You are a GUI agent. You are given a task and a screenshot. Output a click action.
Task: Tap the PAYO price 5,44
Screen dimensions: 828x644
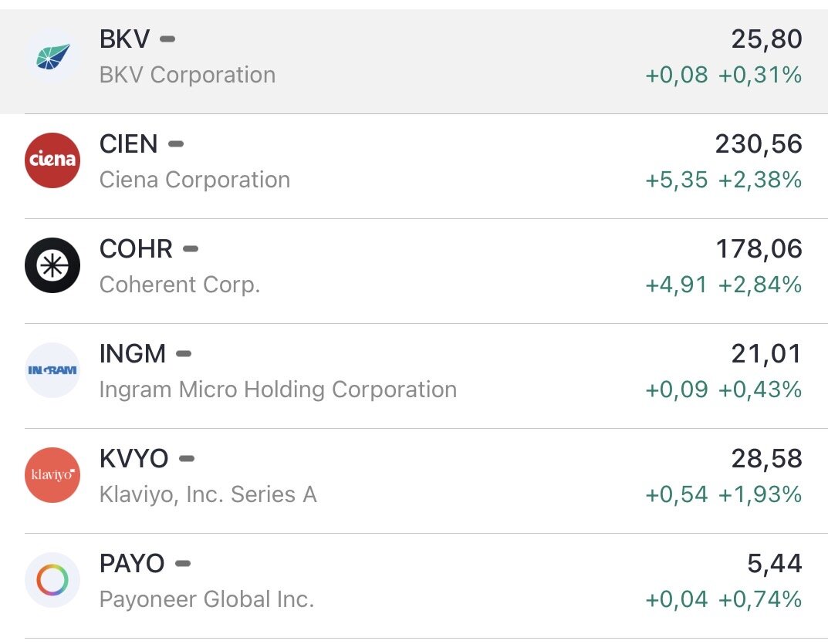click(x=775, y=563)
